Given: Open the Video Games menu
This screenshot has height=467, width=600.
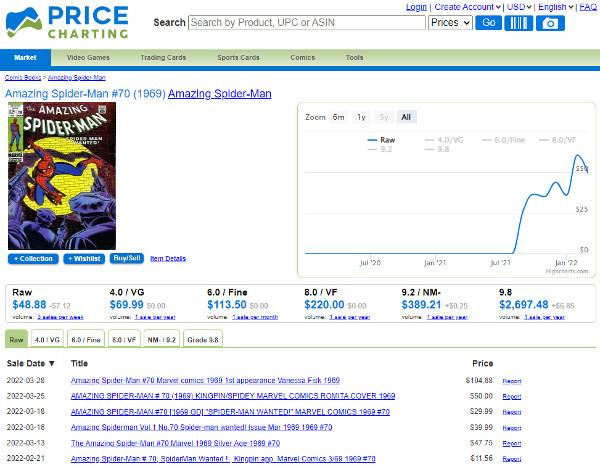Looking at the screenshot, I should point(88,57).
